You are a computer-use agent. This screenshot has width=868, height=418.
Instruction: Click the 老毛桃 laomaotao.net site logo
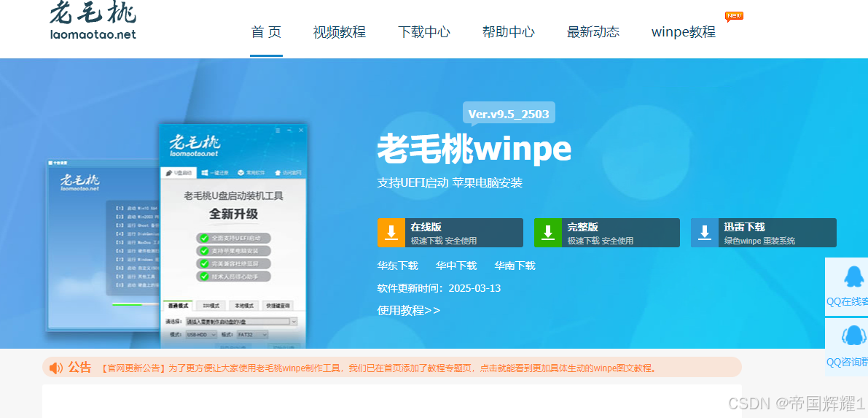coord(93,21)
